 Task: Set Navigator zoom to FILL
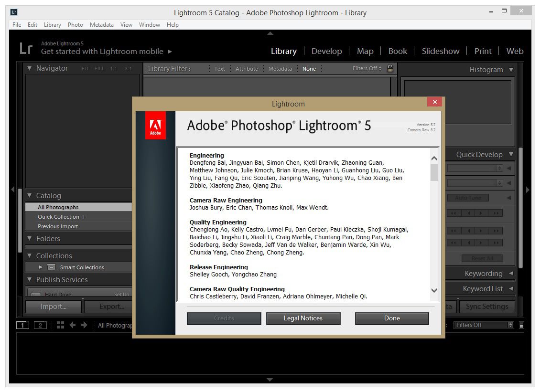[99, 68]
